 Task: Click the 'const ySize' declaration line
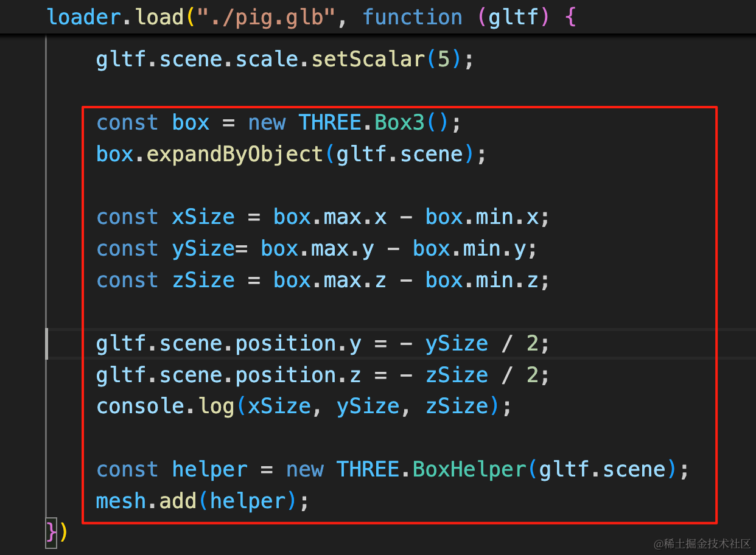pyautogui.click(x=317, y=250)
